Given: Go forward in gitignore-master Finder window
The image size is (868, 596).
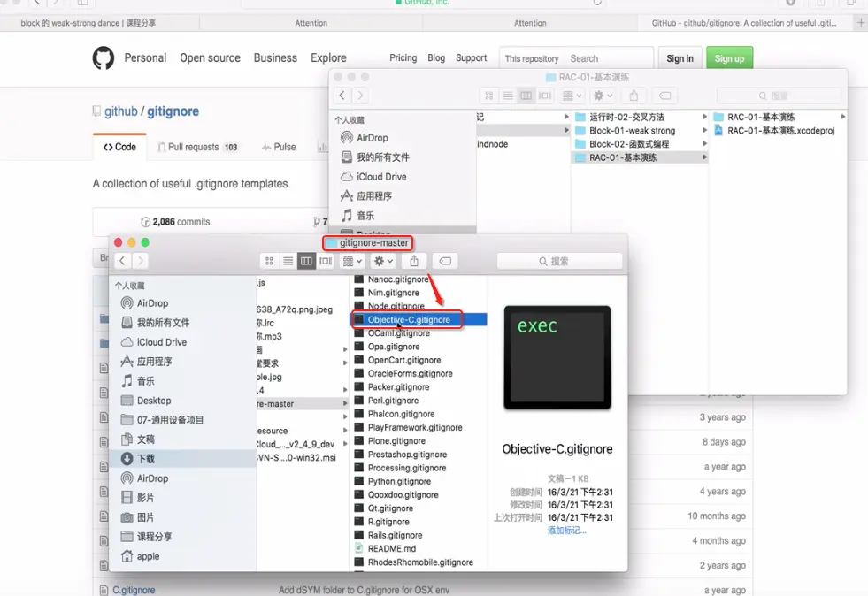Looking at the screenshot, I should (x=141, y=261).
